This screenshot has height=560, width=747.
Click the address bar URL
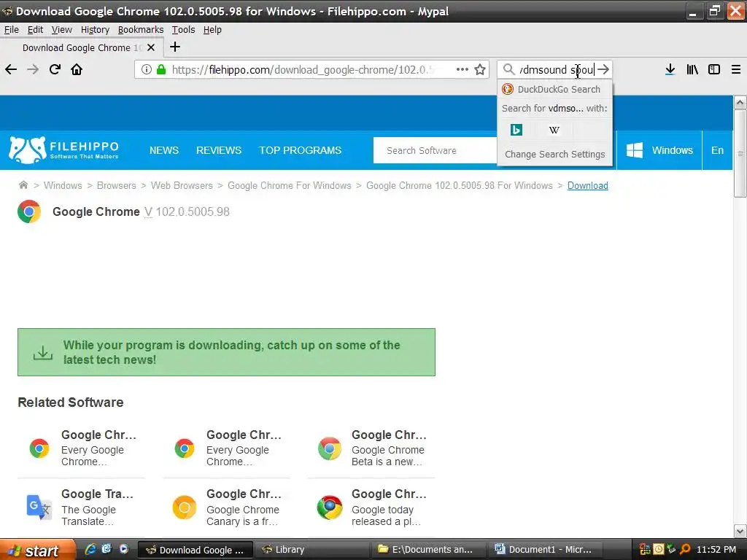pyautogui.click(x=304, y=69)
